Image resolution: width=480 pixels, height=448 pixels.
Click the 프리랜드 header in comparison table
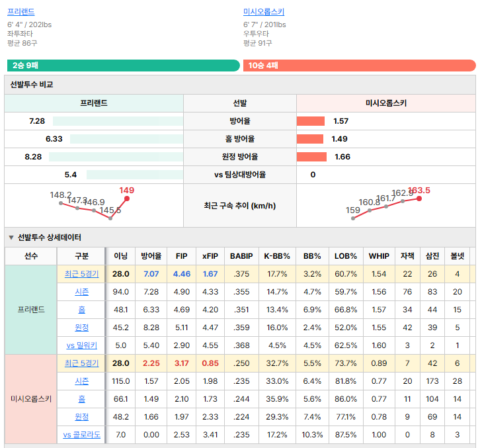pyautogui.click(x=94, y=103)
